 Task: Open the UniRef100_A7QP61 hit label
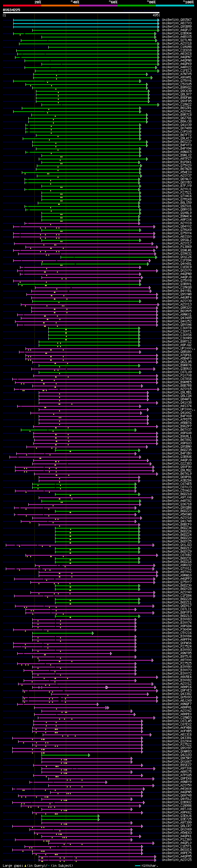click(x=177, y=355)
